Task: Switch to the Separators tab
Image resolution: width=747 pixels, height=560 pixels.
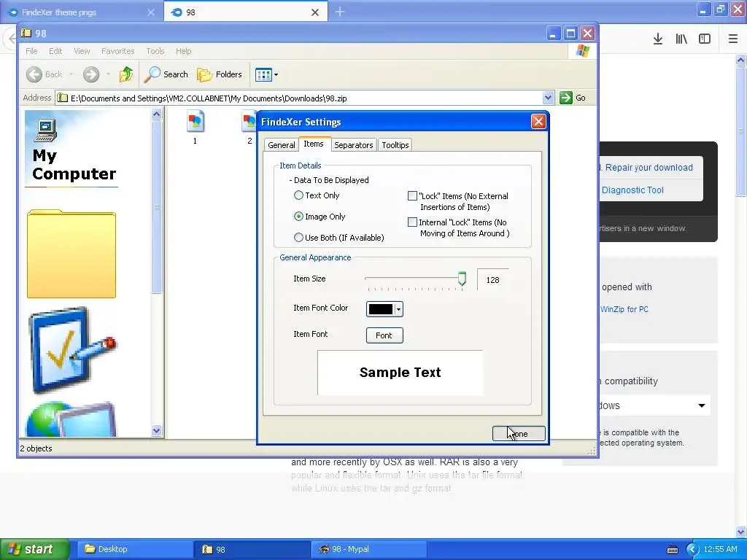Action: pyautogui.click(x=354, y=145)
